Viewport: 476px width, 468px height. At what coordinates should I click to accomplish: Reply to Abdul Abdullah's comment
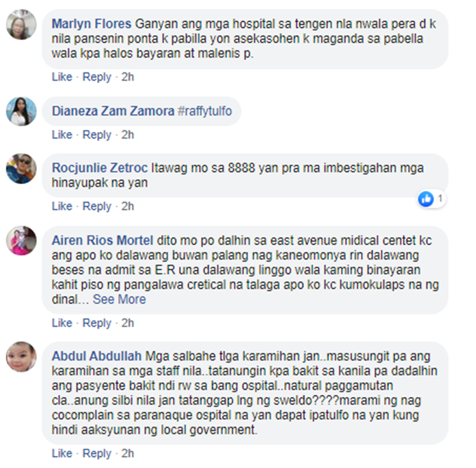pyautogui.click(x=97, y=453)
